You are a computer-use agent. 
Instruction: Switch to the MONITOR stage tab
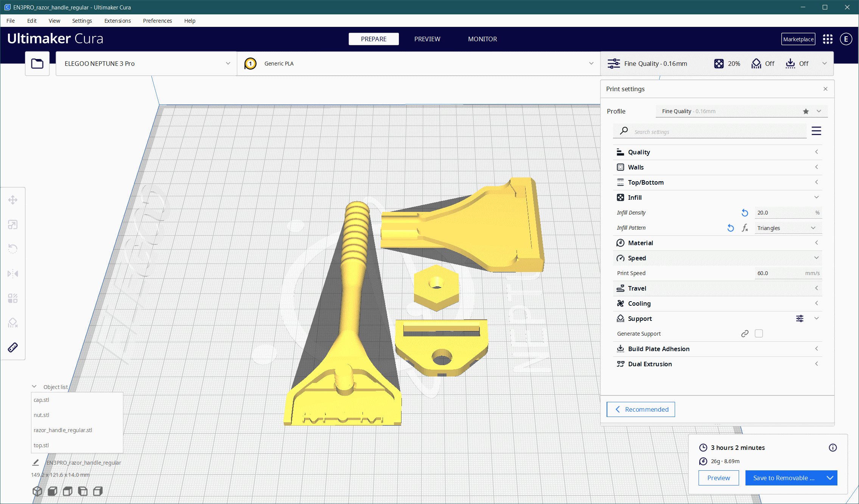[x=482, y=39]
